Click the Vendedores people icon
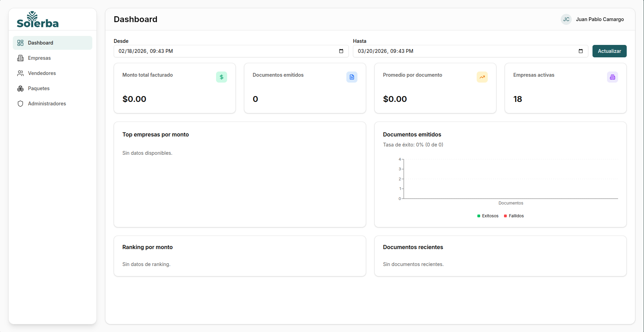This screenshot has width=644, height=332. tap(21, 73)
